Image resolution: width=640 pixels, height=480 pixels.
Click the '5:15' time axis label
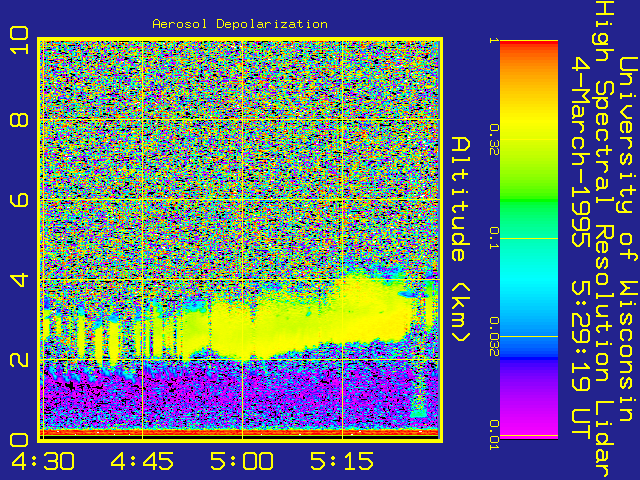click(x=342, y=461)
